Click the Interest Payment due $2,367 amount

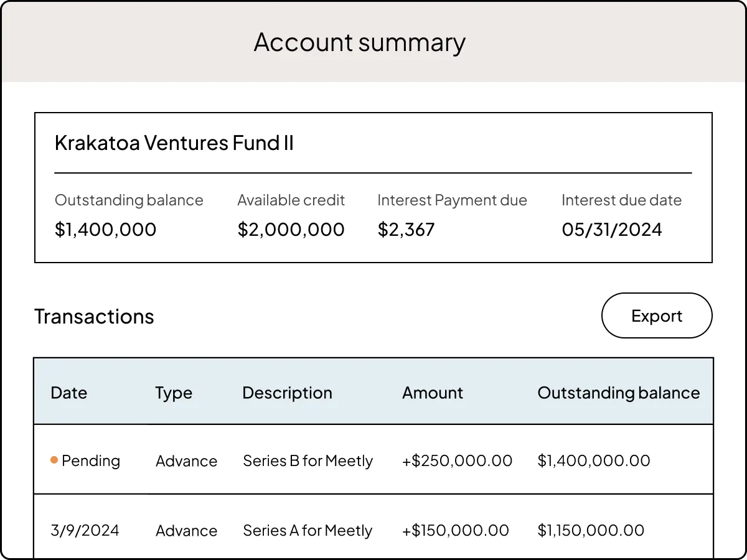click(406, 229)
